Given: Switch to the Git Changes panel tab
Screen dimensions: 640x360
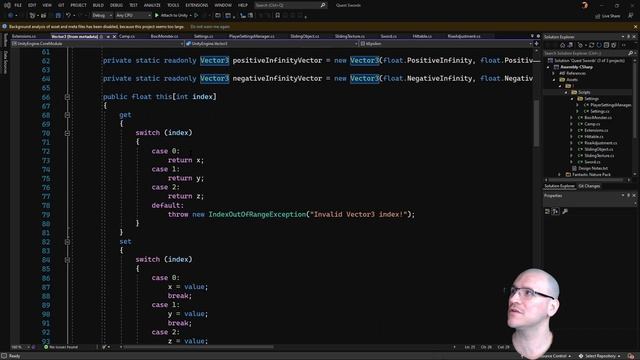Looking at the screenshot, I should [x=589, y=186].
